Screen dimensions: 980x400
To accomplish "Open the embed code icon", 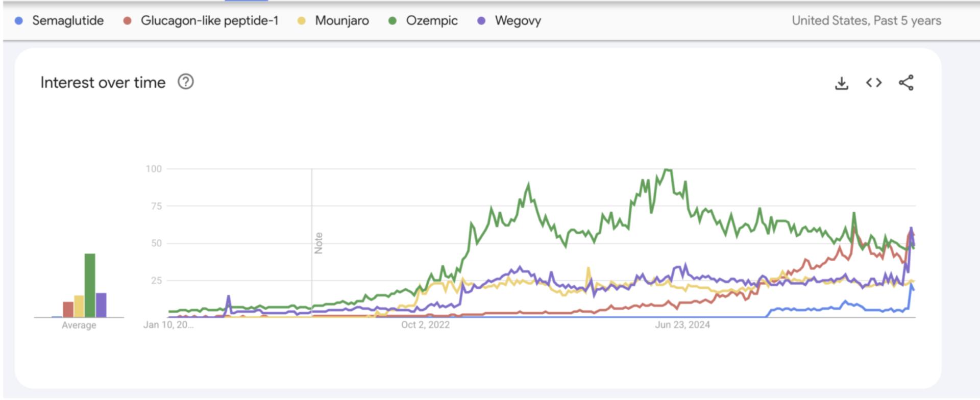I will pyautogui.click(x=874, y=82).
